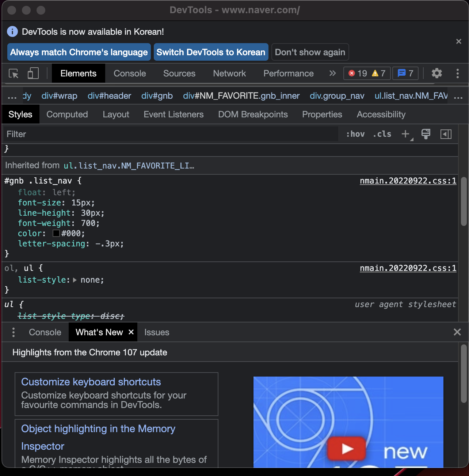This screenshot has height=476, width=469.
Task: Open the Sources tab
Action: pyautogui.click(x=179, y=73)
